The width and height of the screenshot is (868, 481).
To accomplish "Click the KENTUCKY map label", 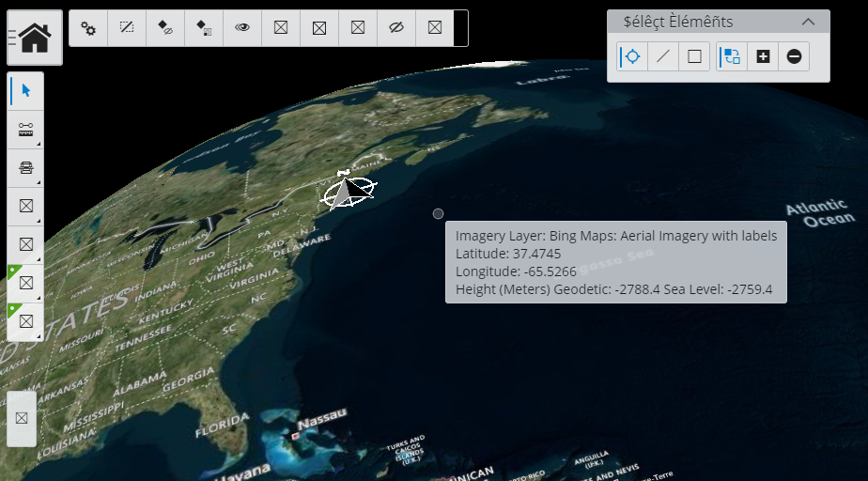I will pos(166,312).
